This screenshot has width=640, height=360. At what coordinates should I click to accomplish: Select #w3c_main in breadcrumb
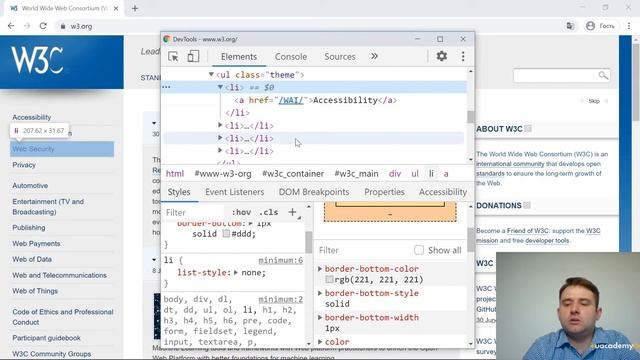(356, 174)
